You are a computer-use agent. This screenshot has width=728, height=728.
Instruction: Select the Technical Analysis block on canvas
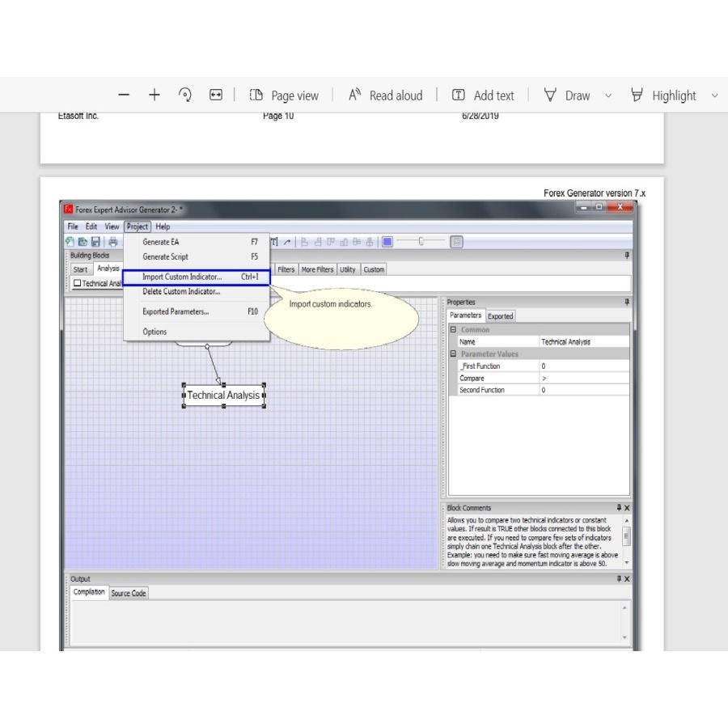(x=223, y=395)
